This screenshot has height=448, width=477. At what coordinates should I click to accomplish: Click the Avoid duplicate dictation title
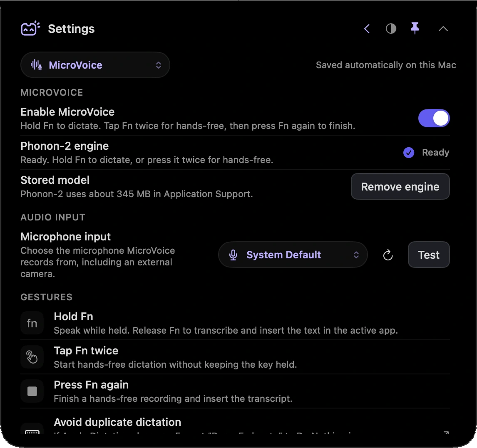click(x=117, y=422)
